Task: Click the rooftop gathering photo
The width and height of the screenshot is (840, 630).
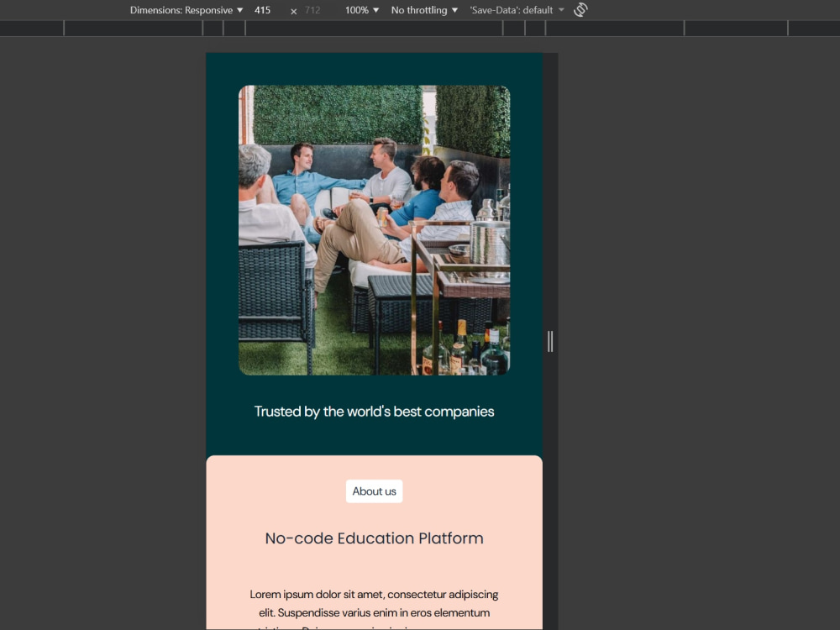Action: point(374,230)
